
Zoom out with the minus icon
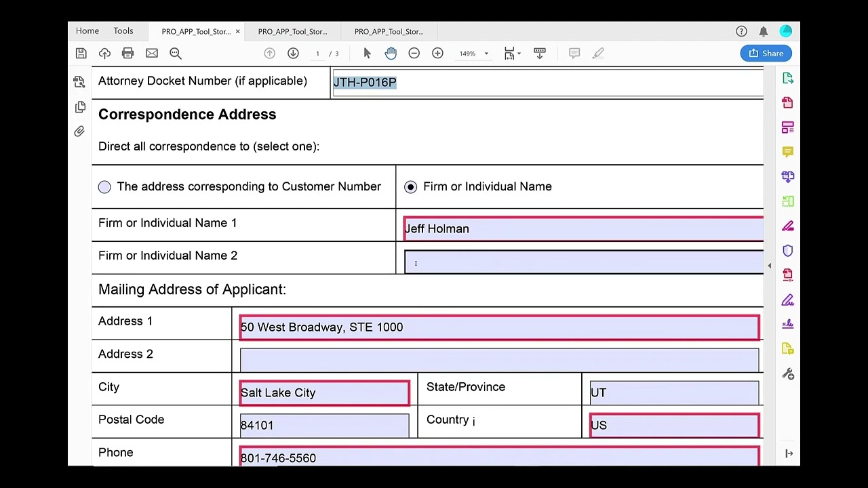pyautogui.click(x=414, y=54)
